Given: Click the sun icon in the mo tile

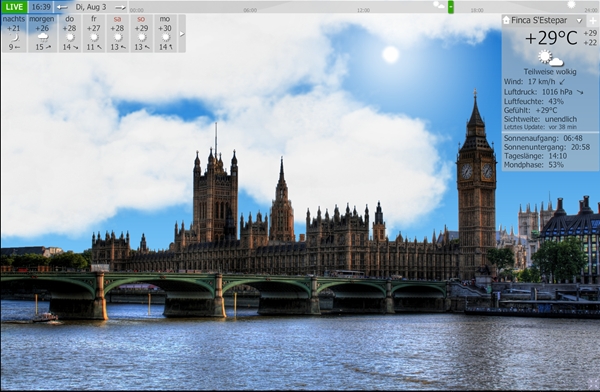Looking at the screenshot, I should tap(165, 37).
